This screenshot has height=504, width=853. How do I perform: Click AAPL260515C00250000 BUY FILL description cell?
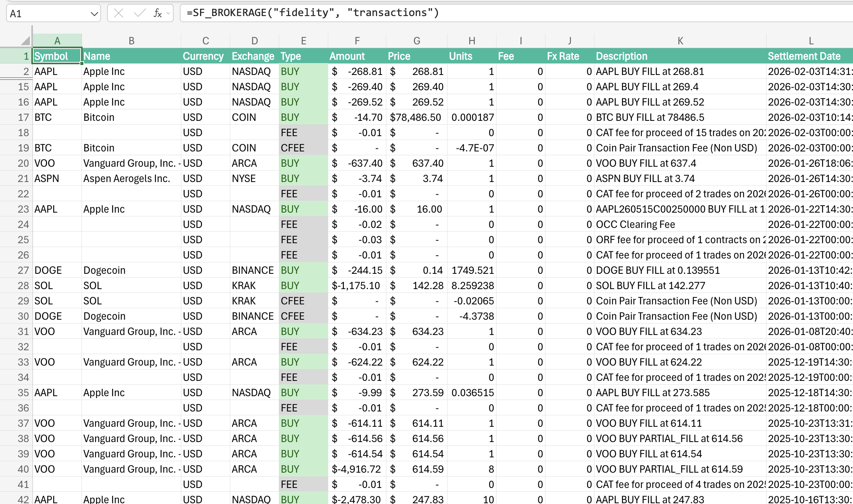(x=680, y=209)
